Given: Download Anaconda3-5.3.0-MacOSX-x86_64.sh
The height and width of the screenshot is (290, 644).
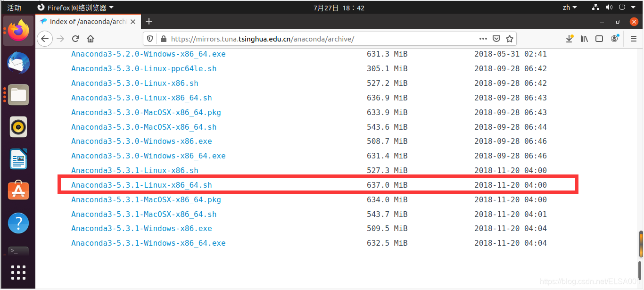Looking at the screenshot, I should click(144, 127).
